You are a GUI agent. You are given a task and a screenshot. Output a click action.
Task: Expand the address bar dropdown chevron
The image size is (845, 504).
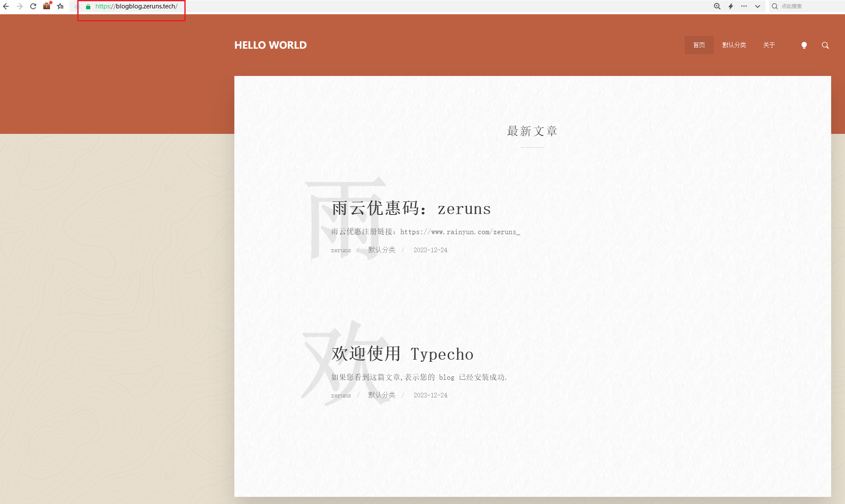757,6
